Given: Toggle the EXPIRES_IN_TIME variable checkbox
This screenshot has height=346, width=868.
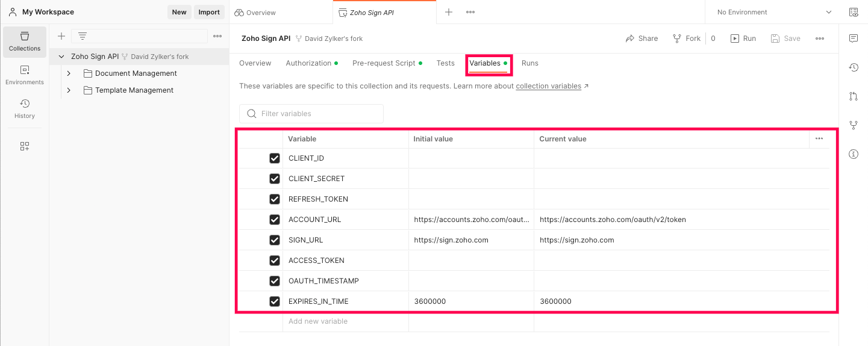Looking at the screenshot, I should point(275,301).
